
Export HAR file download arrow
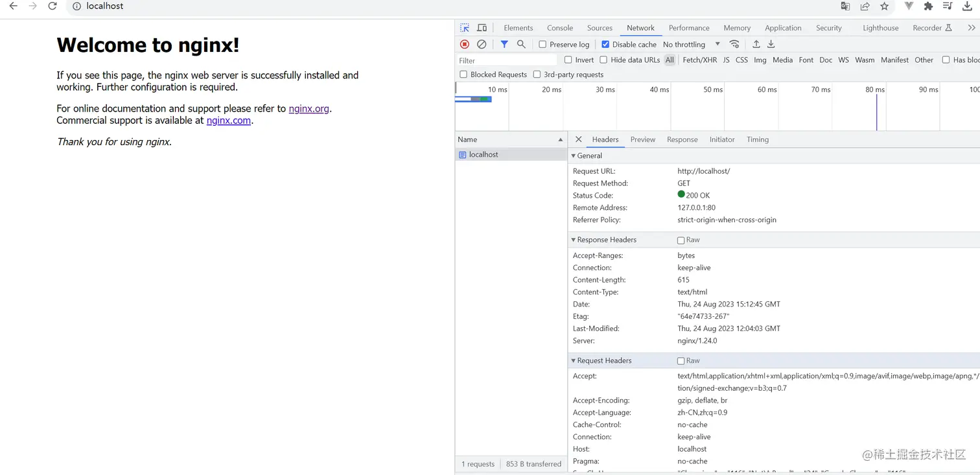click(x=771, y=44)
